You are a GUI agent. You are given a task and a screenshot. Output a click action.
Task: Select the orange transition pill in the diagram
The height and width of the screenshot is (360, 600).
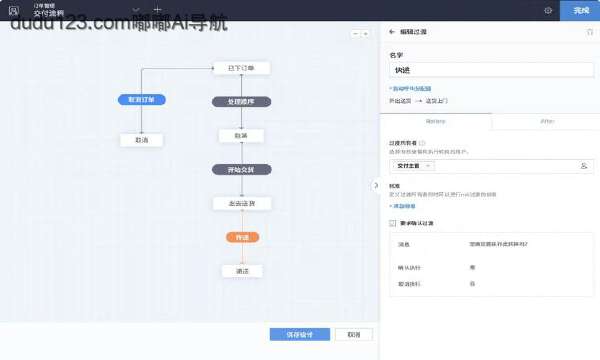(x=242, y=237)
